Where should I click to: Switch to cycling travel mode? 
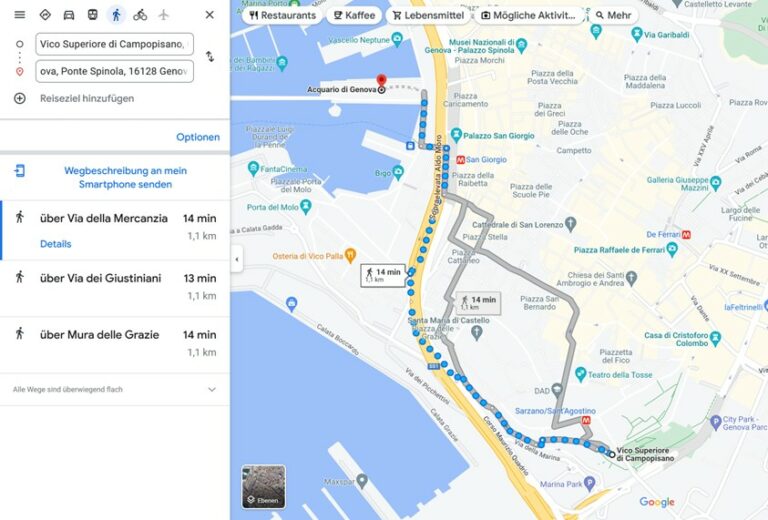(x=140, y=15)
